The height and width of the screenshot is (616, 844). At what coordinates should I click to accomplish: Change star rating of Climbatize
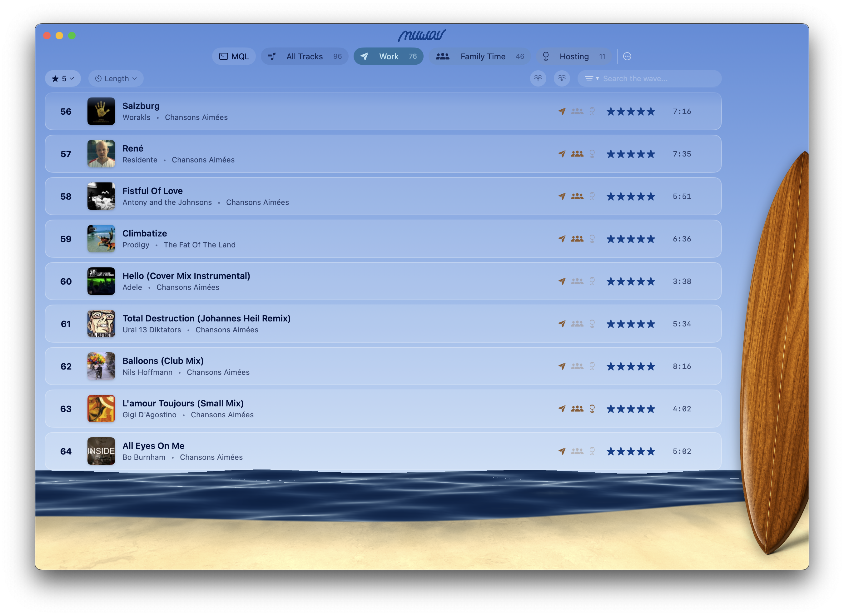pyautogui.click(x=630, y=239)
